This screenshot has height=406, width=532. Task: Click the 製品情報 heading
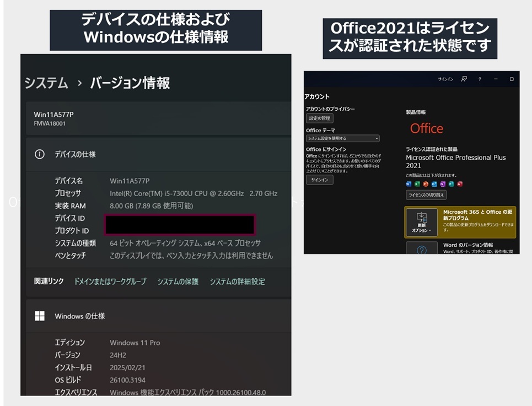tap(416, 112)
